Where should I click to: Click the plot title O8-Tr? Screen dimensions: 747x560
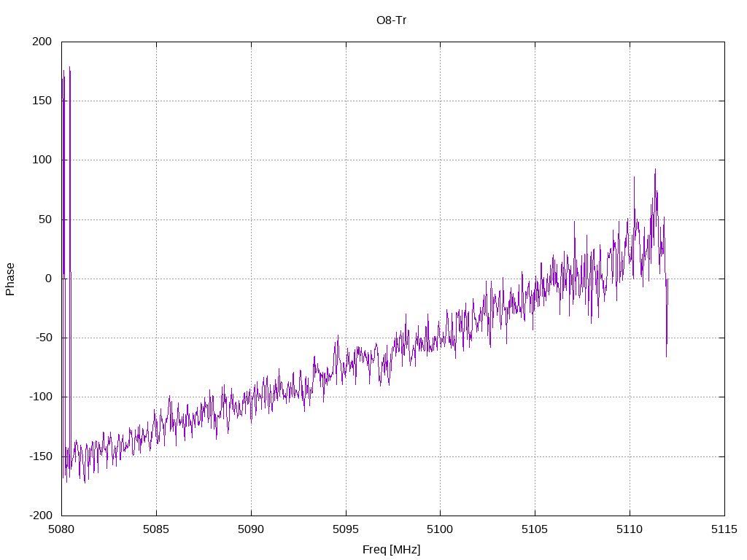click(391, 20)
